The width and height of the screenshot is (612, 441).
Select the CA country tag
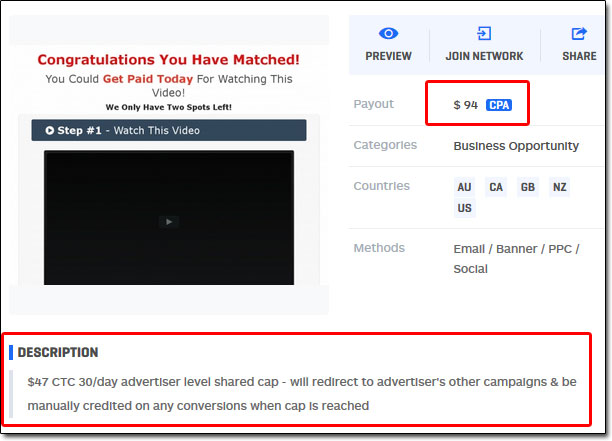pyautogui.click(x=496, y=187)
